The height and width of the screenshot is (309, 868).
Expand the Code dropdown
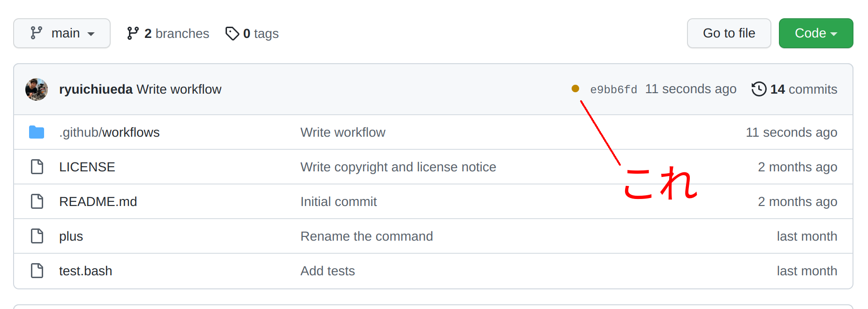(815, 33)
